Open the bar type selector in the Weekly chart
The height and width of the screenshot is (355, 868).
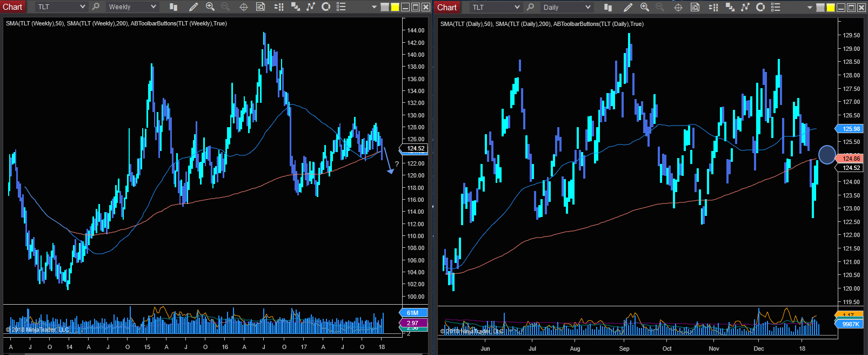173,7
